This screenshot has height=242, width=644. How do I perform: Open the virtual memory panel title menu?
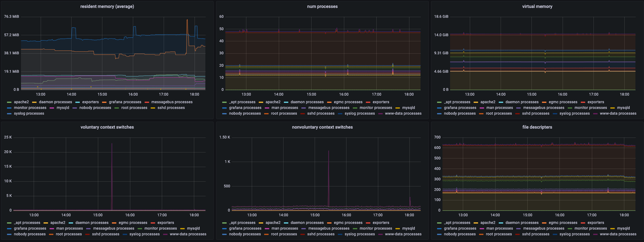(x=537, y=6)
